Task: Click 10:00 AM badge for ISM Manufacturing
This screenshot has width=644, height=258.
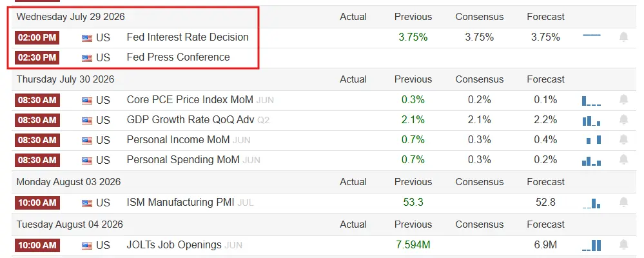Action: click(x=37, y=203)
